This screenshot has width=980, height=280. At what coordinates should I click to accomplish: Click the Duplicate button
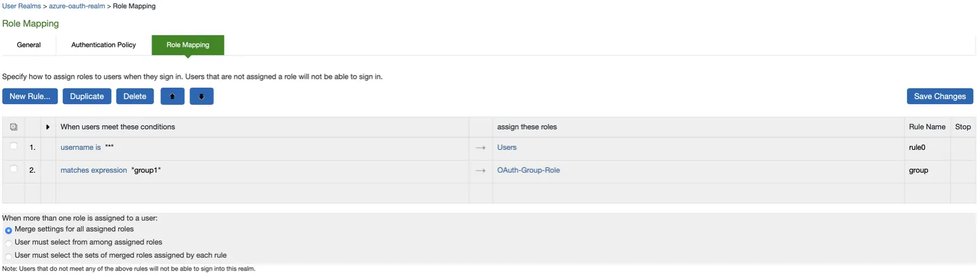[87, 97]
